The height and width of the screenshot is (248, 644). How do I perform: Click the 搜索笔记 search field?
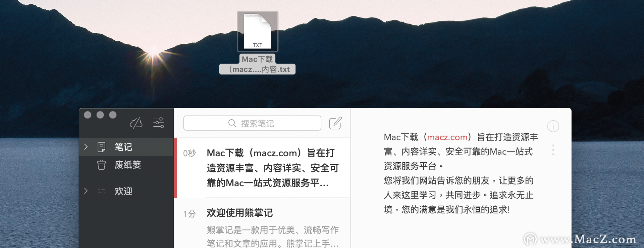252,123
